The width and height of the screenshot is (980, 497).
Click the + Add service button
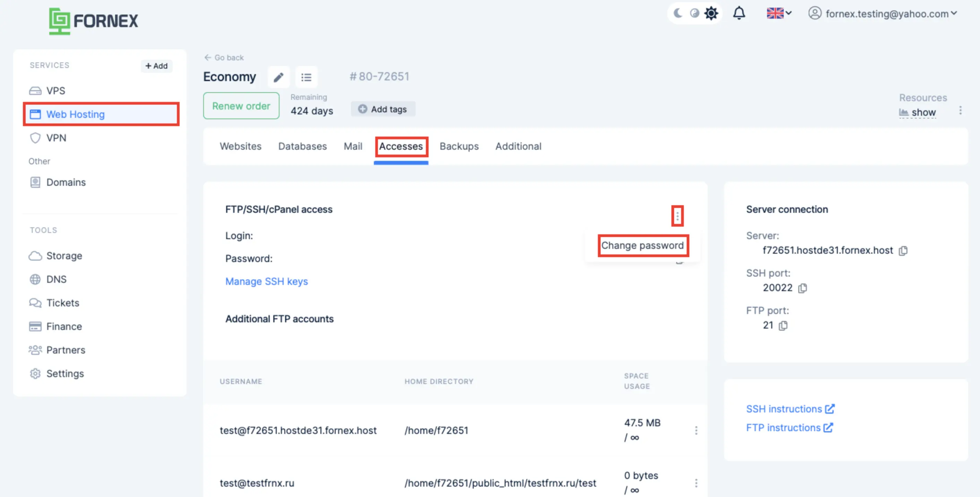pyautogui.click(x=156, y=66)
